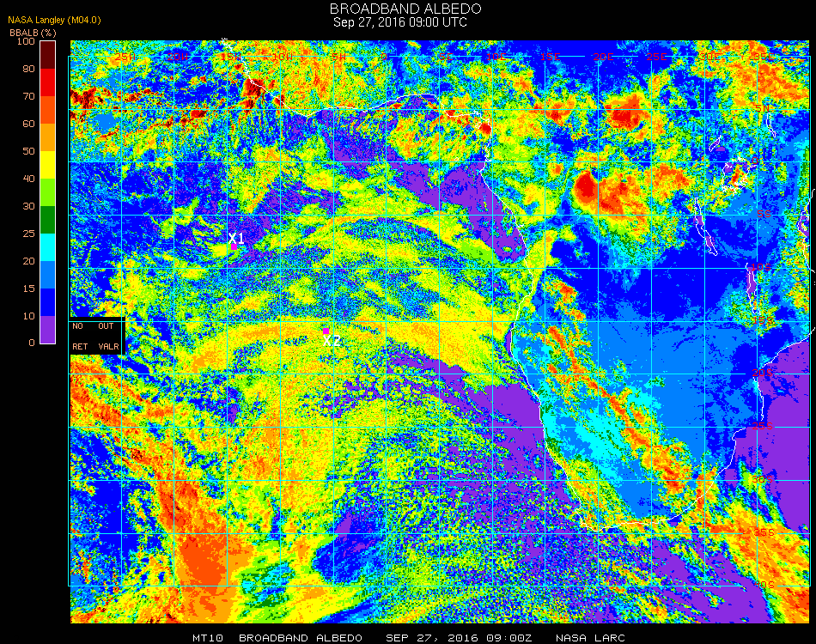Viewport: 816px width, 644px height.
Task: Pick the dark blue 10-15 colorbar segment
Action: [48, 302]
